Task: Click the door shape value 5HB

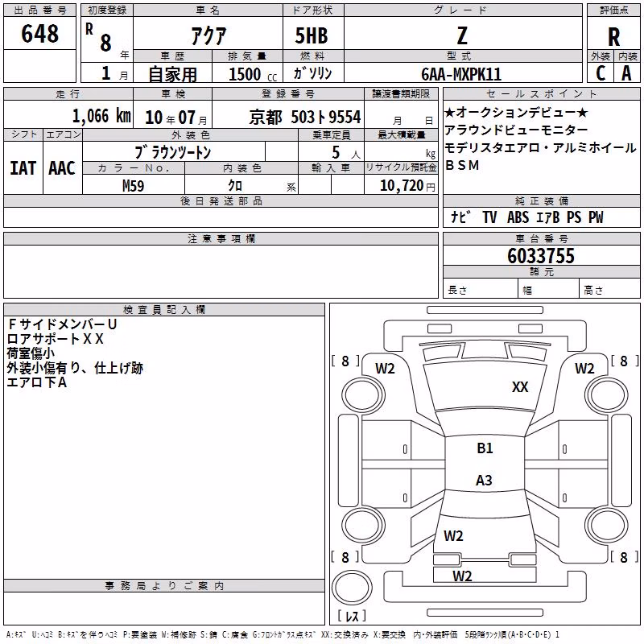Action: pos(312,35)
